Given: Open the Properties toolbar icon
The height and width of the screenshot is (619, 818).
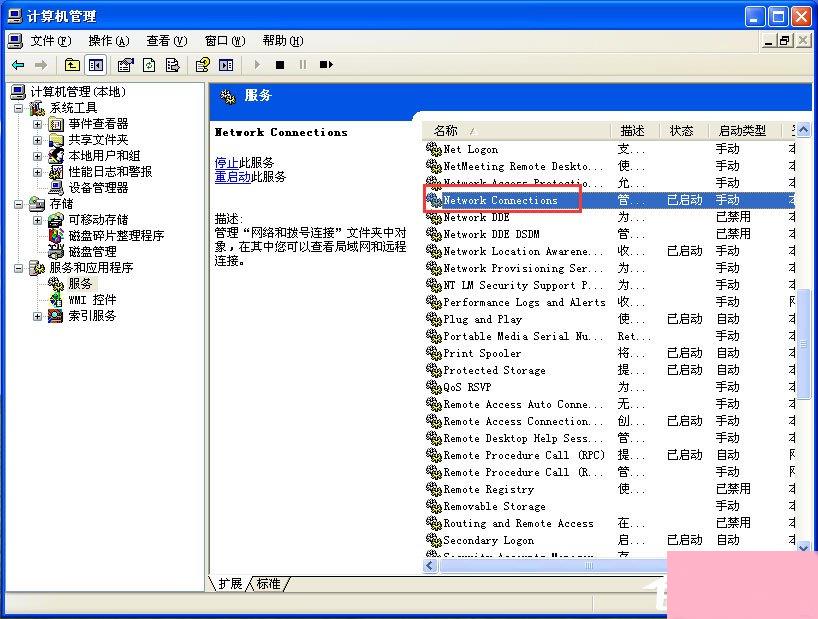Looking at the screenshot, I should click(x=125, y=65).
